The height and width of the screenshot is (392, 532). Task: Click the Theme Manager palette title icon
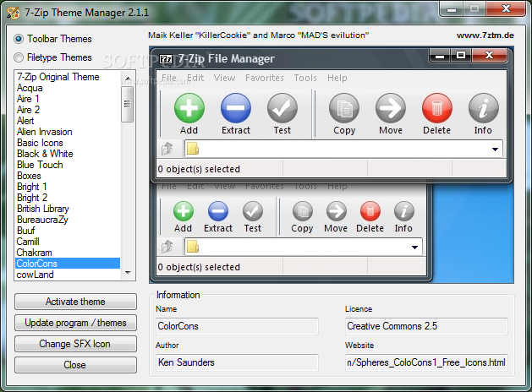coord(14,13)
